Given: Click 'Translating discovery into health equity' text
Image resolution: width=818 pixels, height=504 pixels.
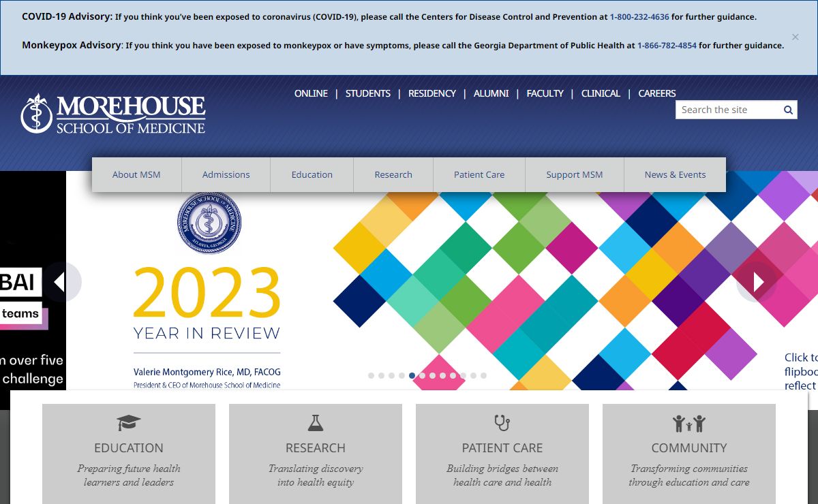Looking at the screenshot, I should click(x=316, y=475).
